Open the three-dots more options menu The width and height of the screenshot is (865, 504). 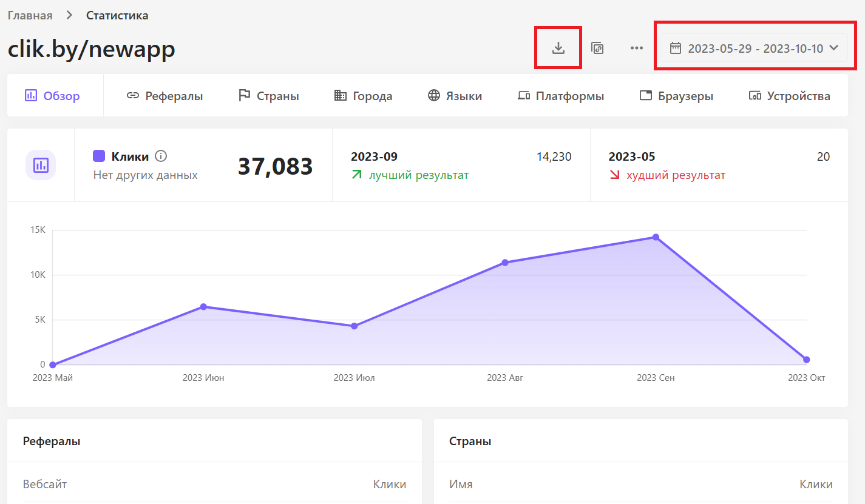636,48
